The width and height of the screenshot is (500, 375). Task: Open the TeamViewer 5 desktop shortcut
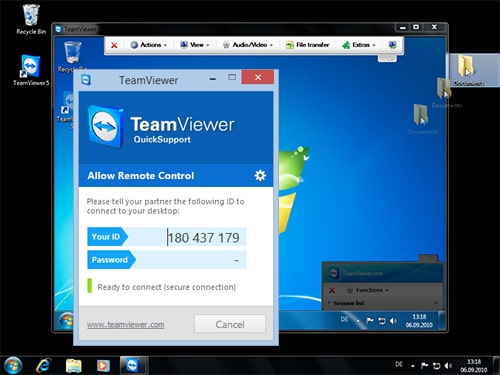click(x=31, y=70)
